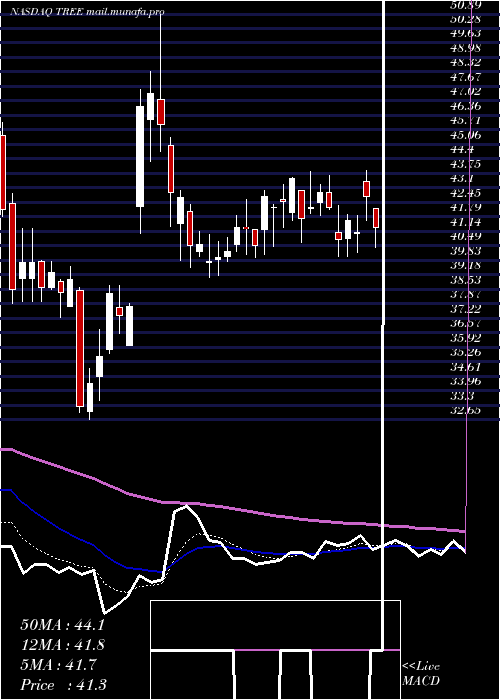Select the 37.87 price level label
This screenshot has width=500, height=700.
click(466, 295)
